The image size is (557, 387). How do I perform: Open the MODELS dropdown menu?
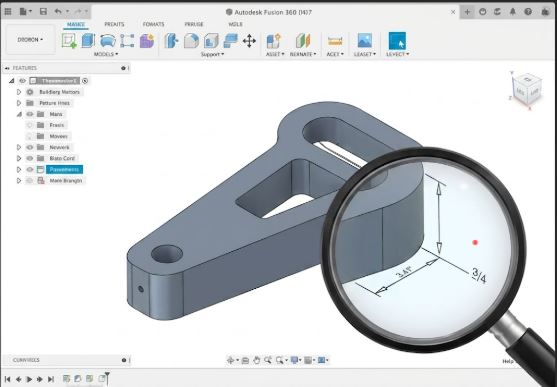point(106,54)
